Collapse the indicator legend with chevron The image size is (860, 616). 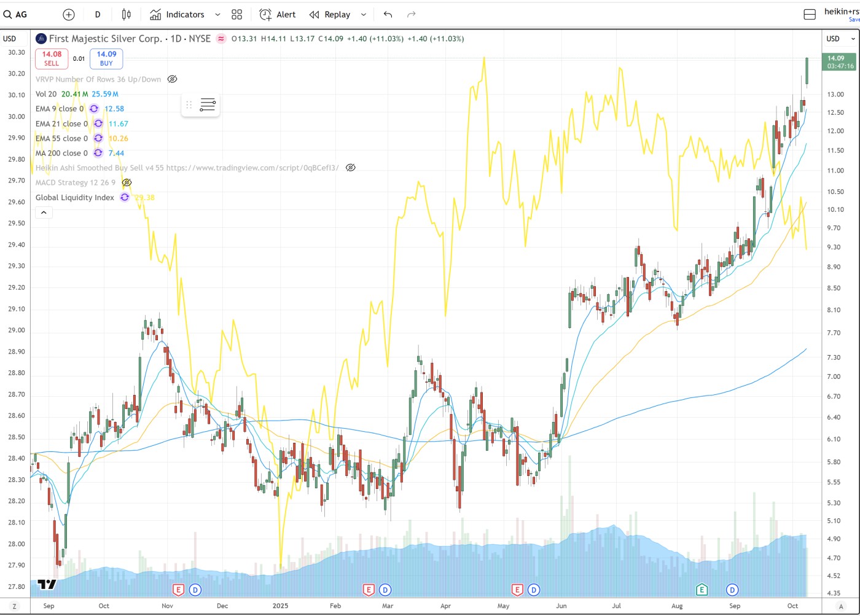click(44, 212)
